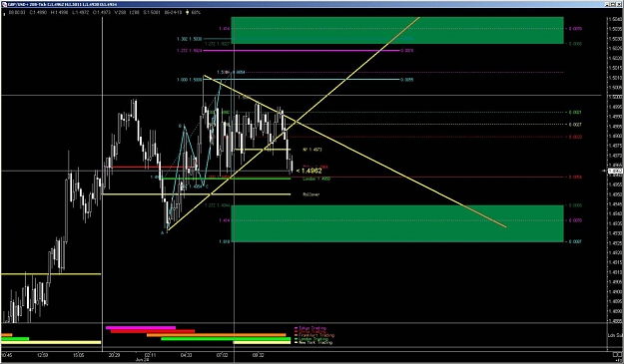
Task: Select the long green London session bar
Action: pos(226,338)
